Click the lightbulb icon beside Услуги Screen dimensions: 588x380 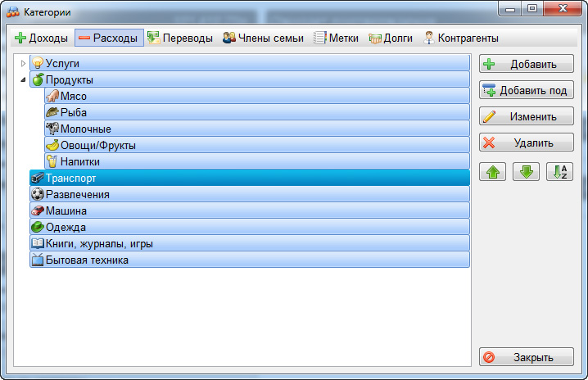click(x=37, y=63)
